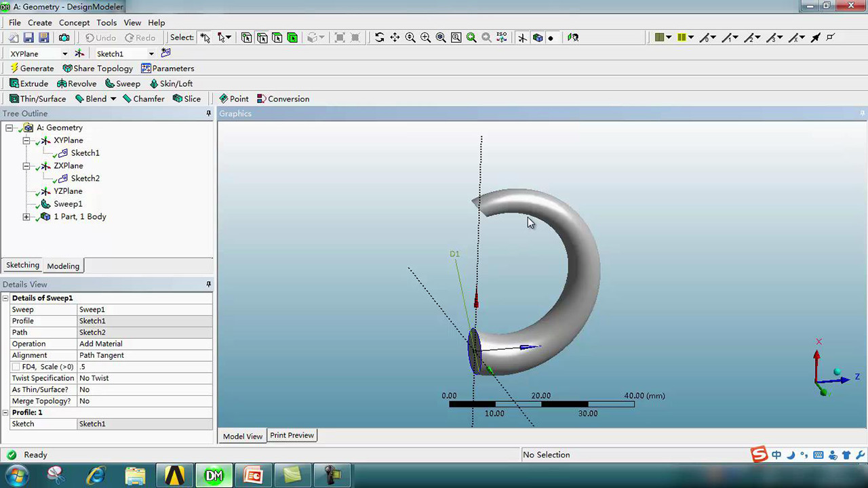Click the New Selection arrow icon
Viewport: 868px width, 488px height.
pos(205,38)
